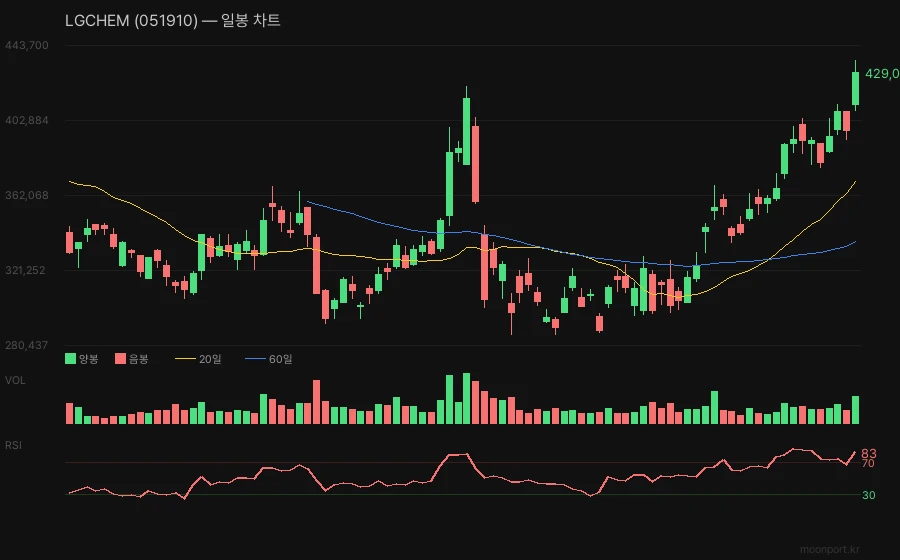Click the yellow 20일 legend line

coord(185,359)
